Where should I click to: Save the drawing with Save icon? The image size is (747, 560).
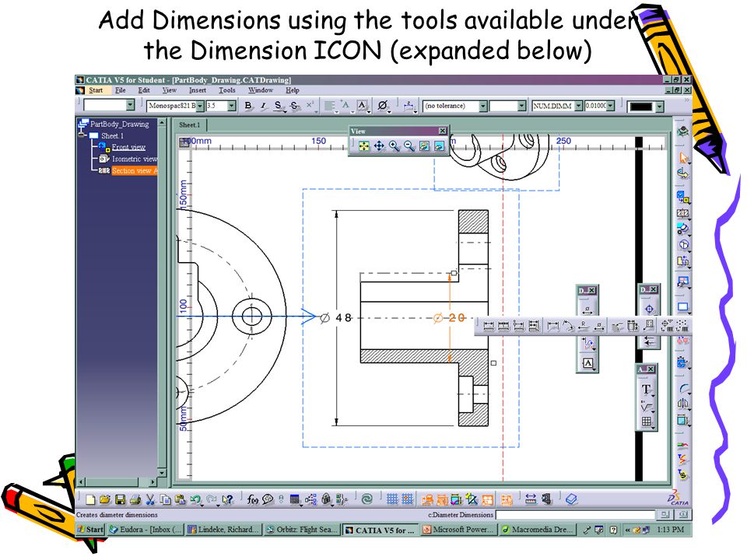pyautogui.click(x=120, y=499)
